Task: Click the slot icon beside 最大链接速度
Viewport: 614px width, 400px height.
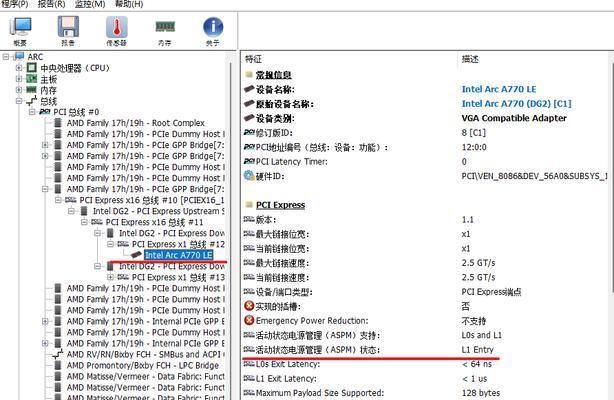Action: tap(249, 262)
